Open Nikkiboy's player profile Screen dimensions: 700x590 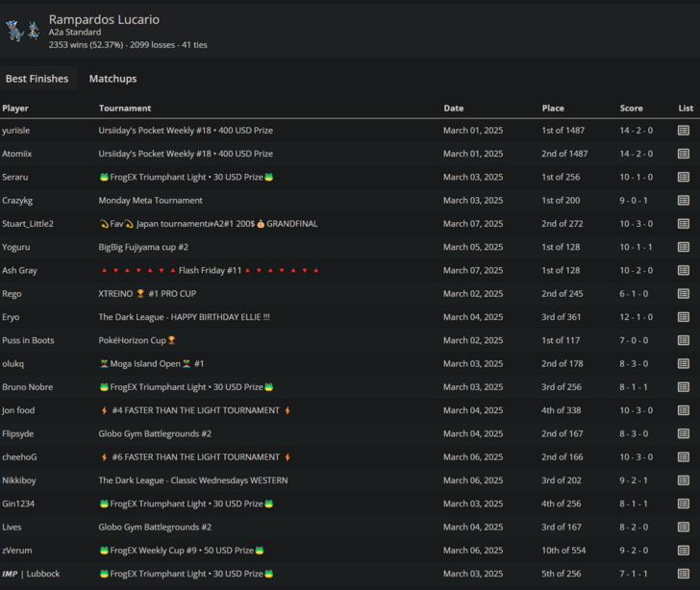coord(19,480)
